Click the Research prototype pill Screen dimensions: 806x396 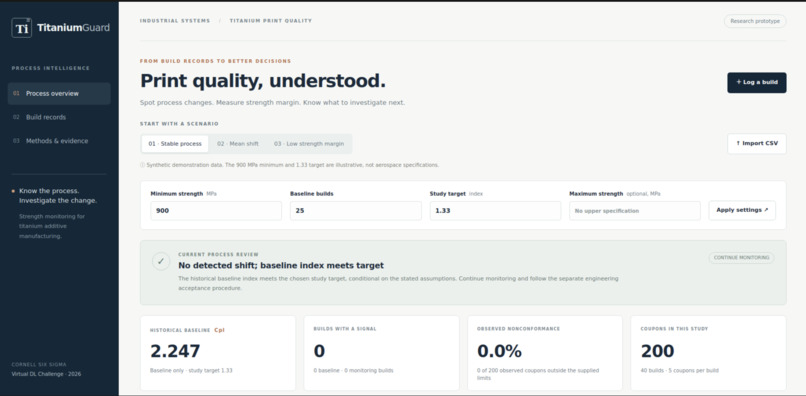click(x=755, y=21)
